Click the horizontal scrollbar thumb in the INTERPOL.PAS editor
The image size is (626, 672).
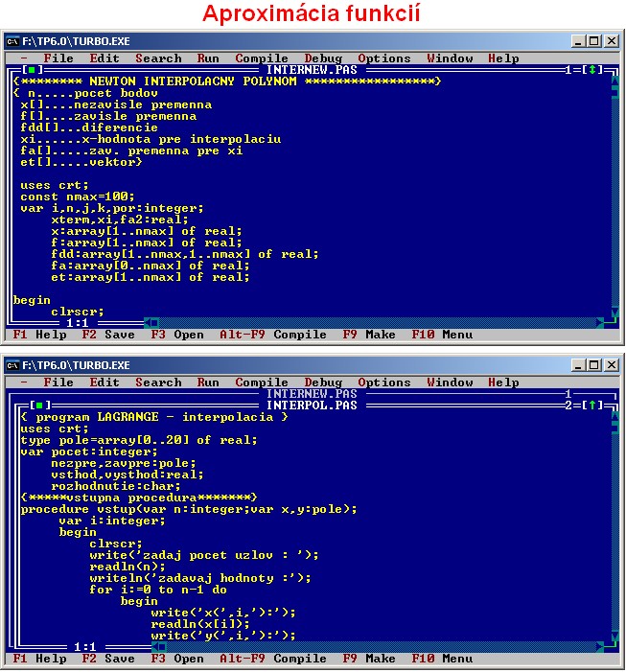pyautogui.click(x=153, y=647)
